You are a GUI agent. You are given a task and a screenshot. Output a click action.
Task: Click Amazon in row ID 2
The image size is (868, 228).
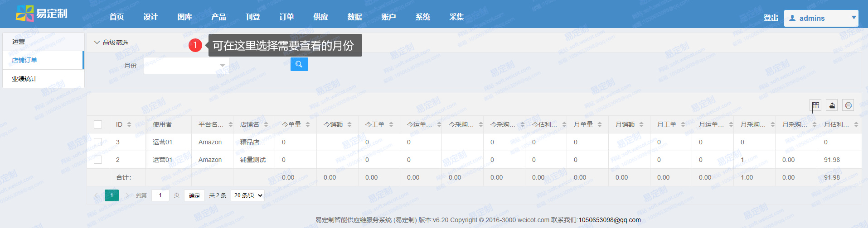tap(210, 160)
